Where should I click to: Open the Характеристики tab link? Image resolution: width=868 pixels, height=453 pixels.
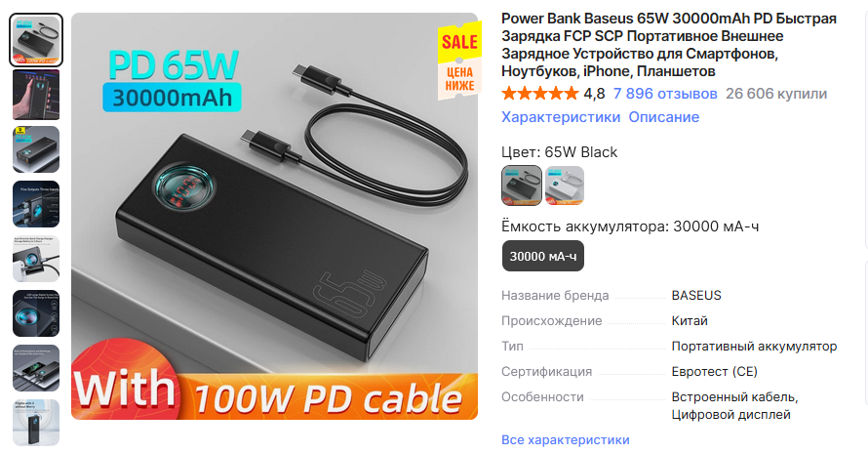coord(561,117)
